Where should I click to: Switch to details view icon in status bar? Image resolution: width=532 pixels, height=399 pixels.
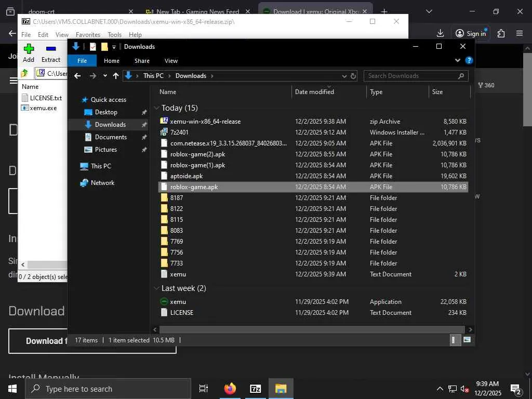454,340
